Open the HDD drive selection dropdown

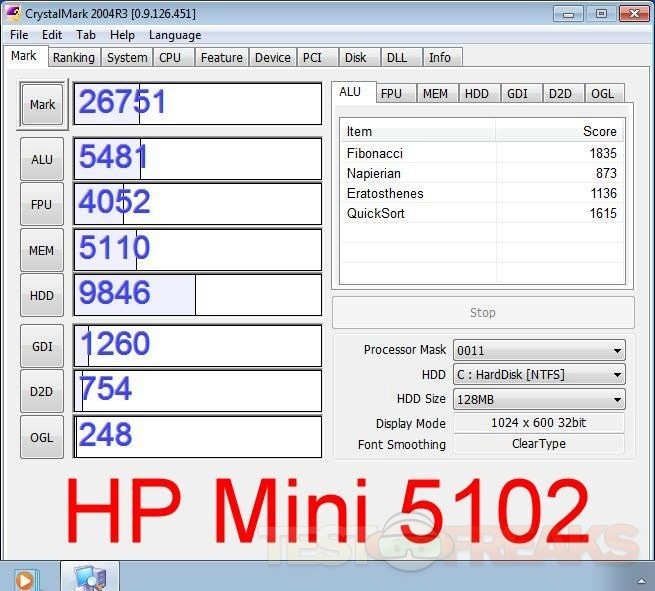[x=539, y=375]
